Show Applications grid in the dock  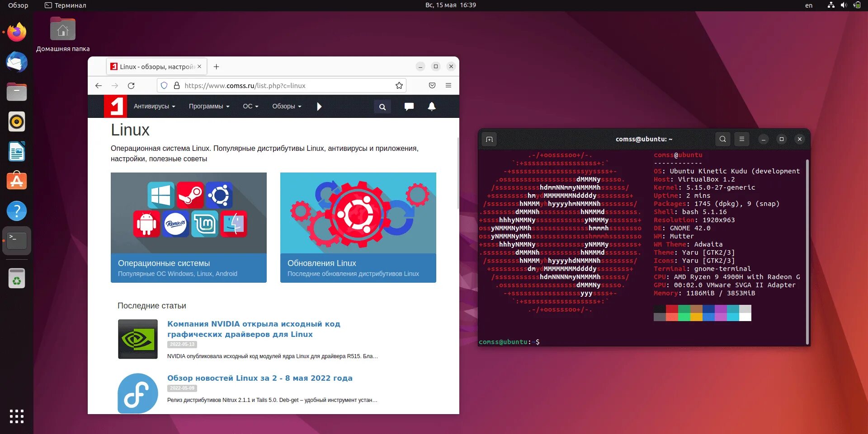click(x=17, y=416)
